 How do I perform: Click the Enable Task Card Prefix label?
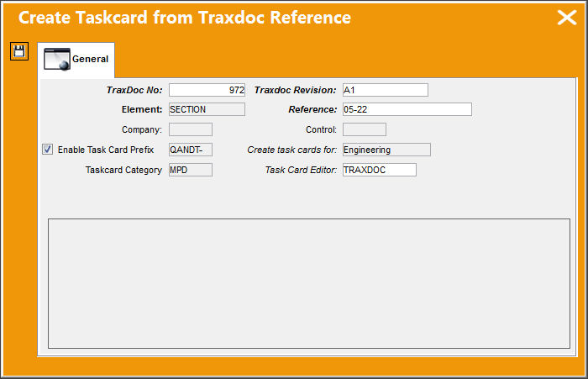(106, 150)
